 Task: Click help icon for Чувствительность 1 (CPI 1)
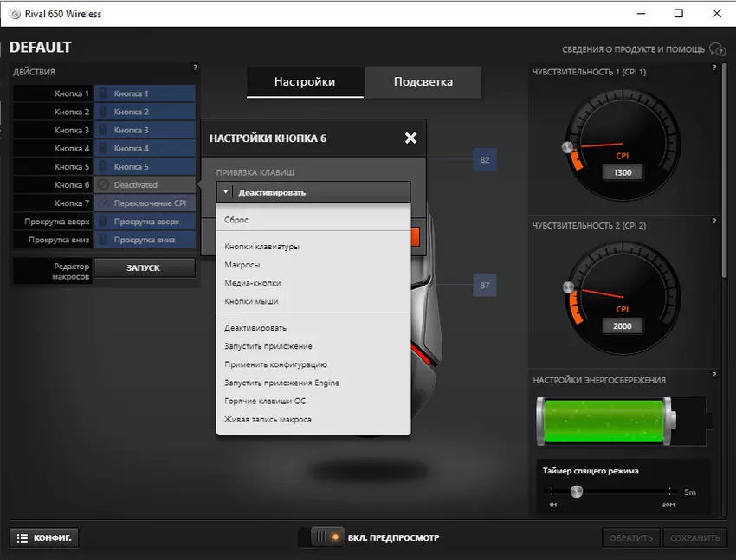(713, 67)
